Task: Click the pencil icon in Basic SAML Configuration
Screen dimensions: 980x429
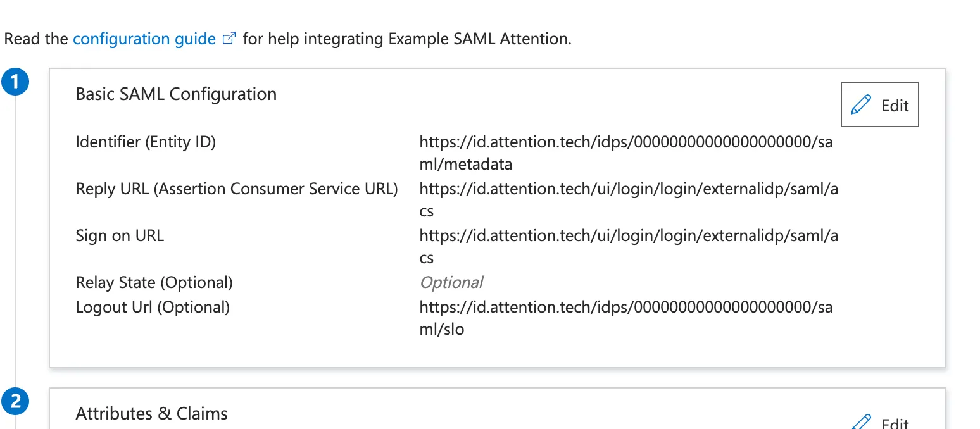Action: tap(861, 104)
